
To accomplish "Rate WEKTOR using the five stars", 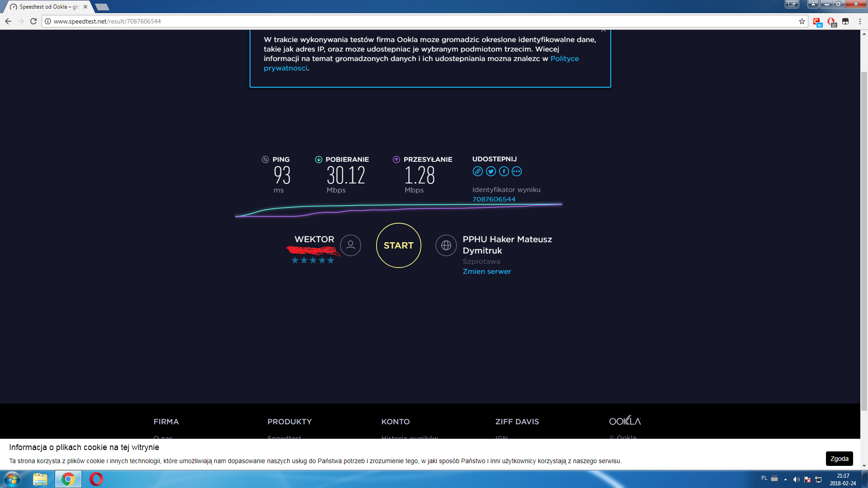I will pos(313,260).
